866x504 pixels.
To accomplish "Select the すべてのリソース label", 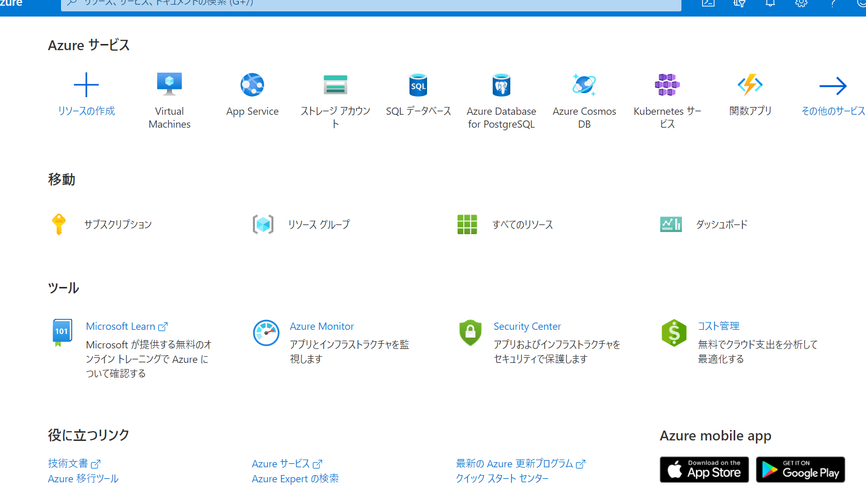I will (x=523, y=224).
